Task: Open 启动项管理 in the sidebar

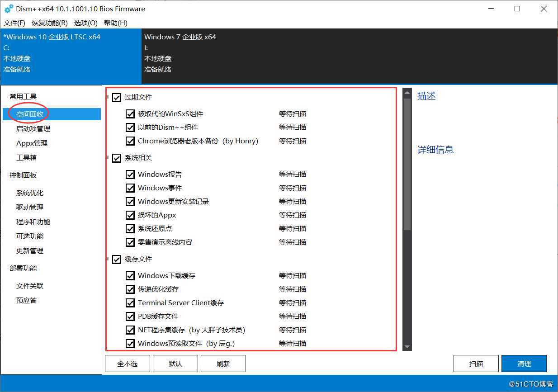Action: pos(33,128)
